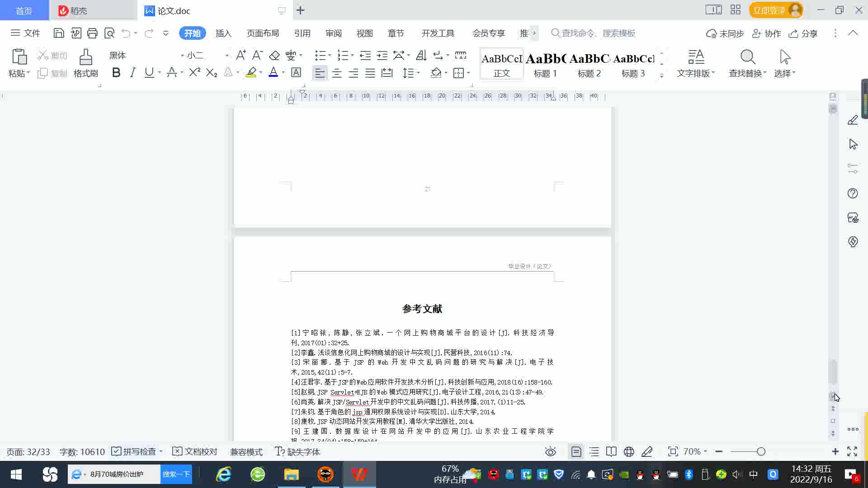Open the 插入 (Insert) ribbon tab
This screenshot has width=868, height=488.
coord(223,33)
